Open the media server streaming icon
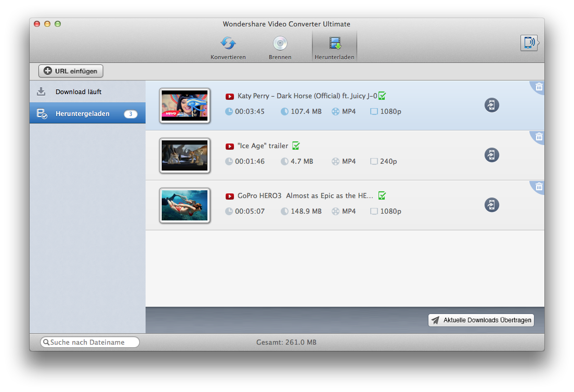The image size is (574, 392). (529, 43)
